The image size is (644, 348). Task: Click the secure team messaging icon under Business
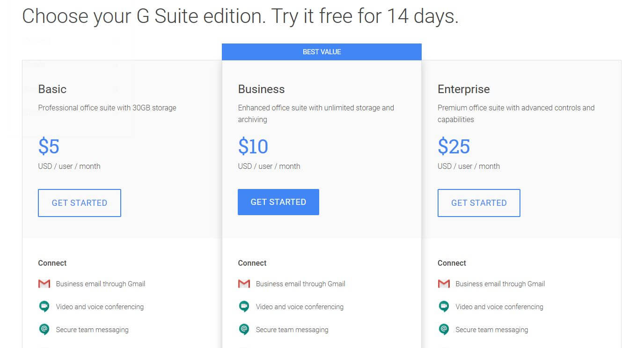[x=244, y=329]
